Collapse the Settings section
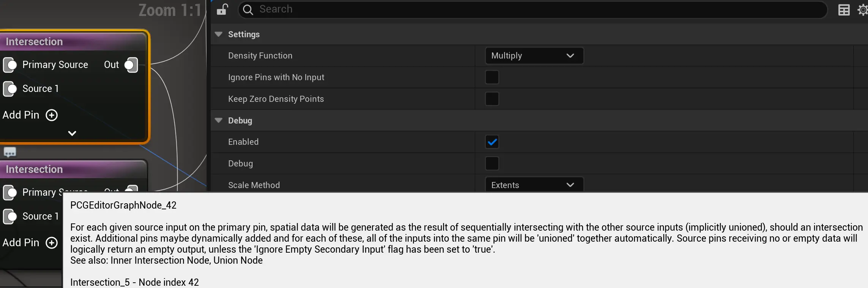This screenshot has height=288, width=868. point(218,34)
